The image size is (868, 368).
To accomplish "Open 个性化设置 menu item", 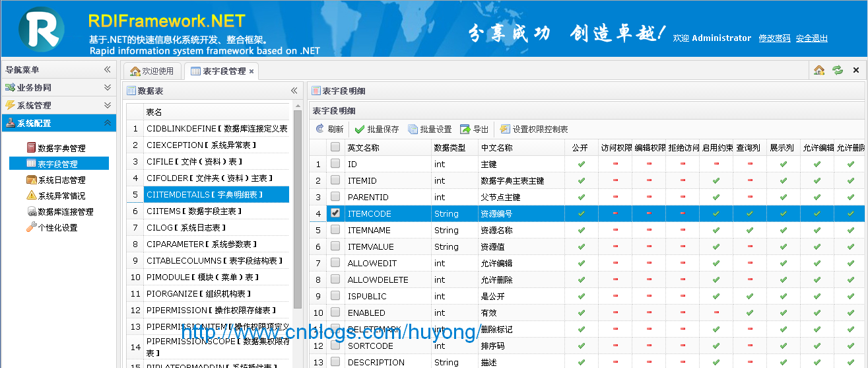I will [57, 227].
